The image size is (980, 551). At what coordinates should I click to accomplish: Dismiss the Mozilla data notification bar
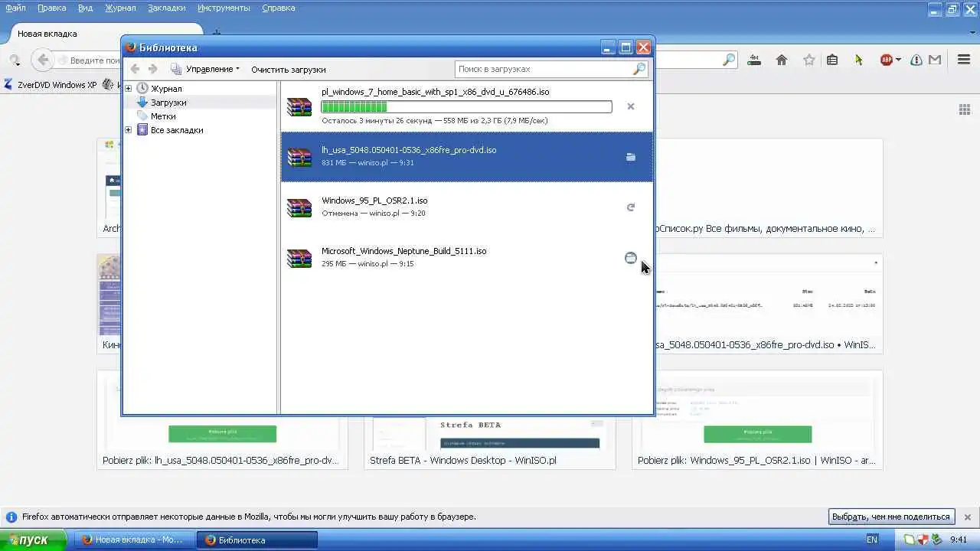coord(967,517)
